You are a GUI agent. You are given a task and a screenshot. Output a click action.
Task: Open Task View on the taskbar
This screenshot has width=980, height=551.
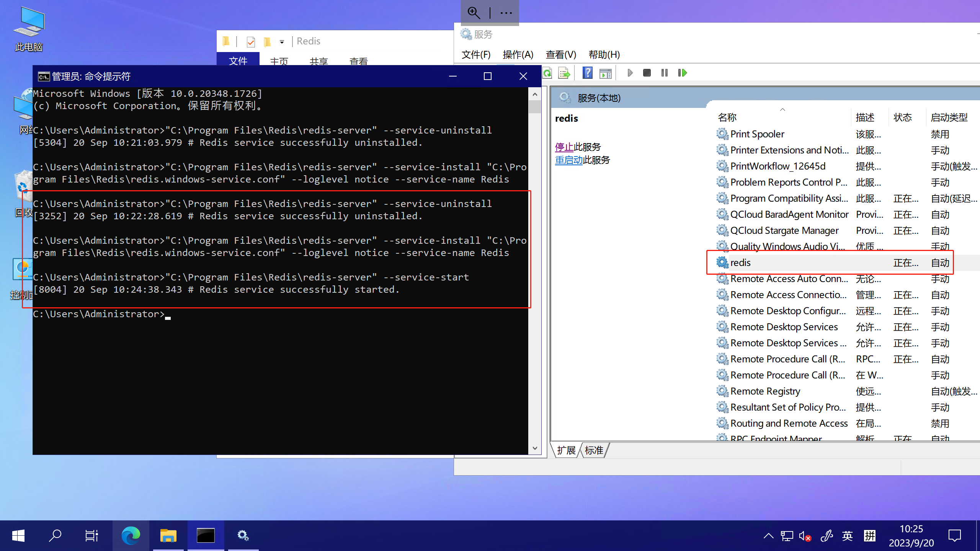tap(92, 536)
